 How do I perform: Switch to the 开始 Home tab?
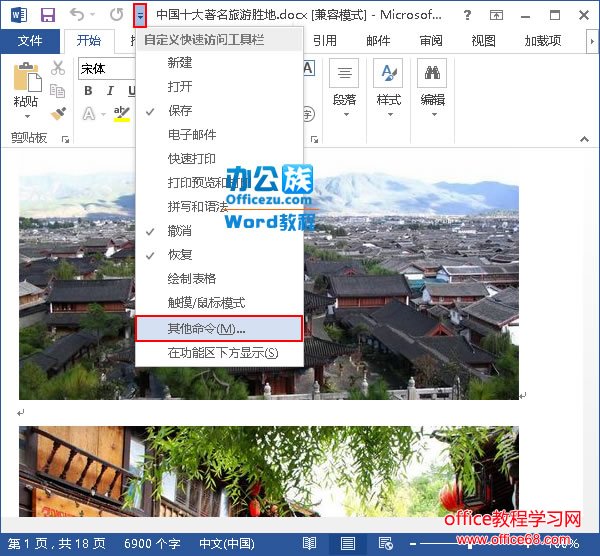point(89,41)
